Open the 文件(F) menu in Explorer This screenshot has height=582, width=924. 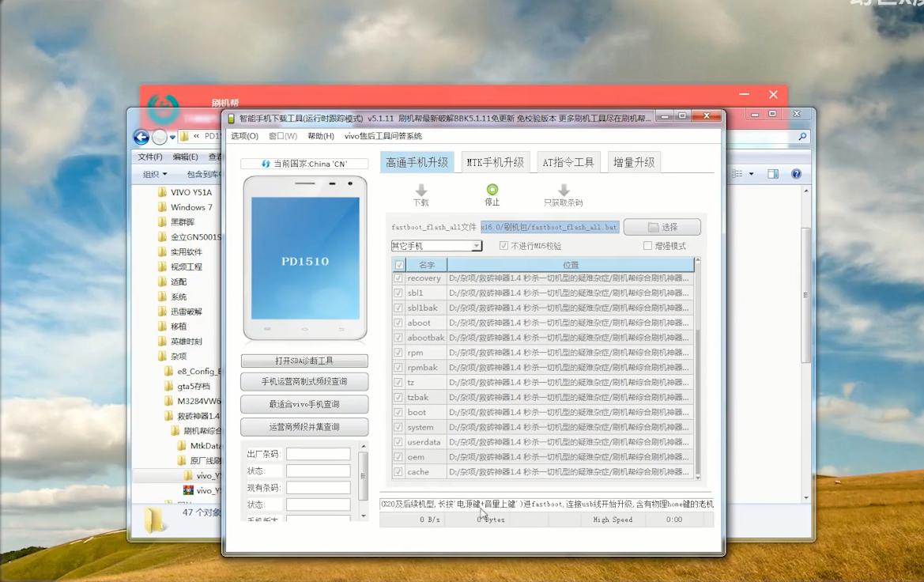pos(149,157)
